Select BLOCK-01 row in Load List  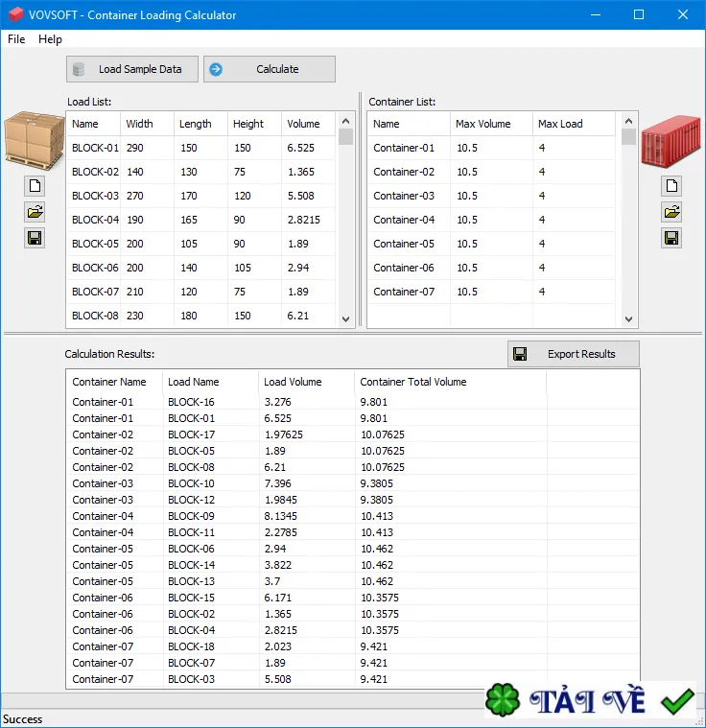(201, 148)
